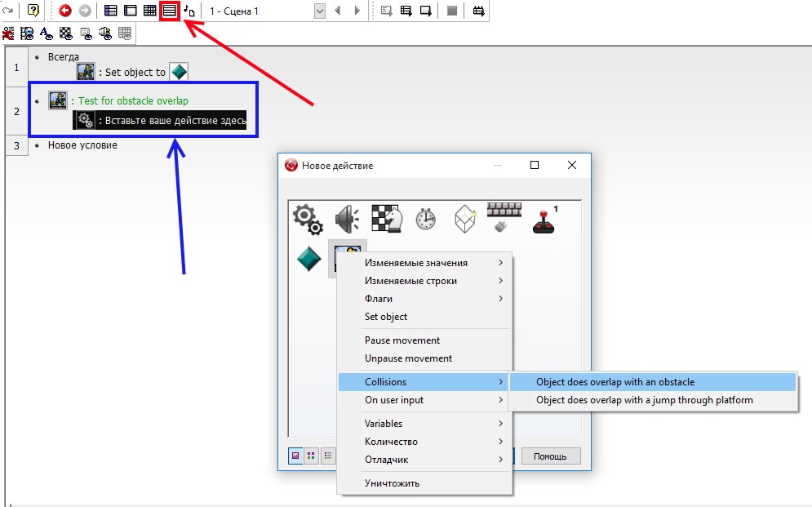812x507 pixels.
Task: Select the Special conditions gears icon
Action: [x=308, y=219]
